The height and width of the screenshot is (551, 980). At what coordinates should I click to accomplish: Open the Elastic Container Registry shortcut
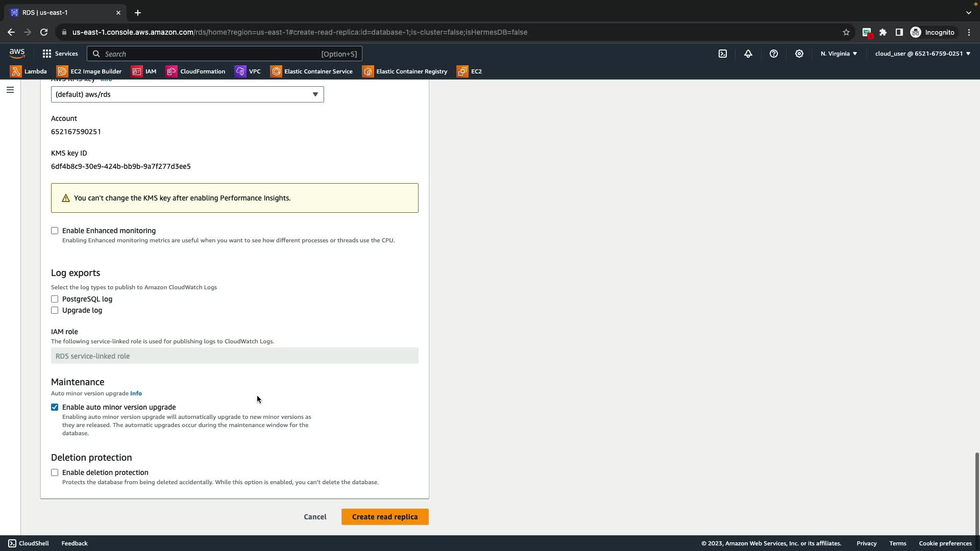point(405,71)
